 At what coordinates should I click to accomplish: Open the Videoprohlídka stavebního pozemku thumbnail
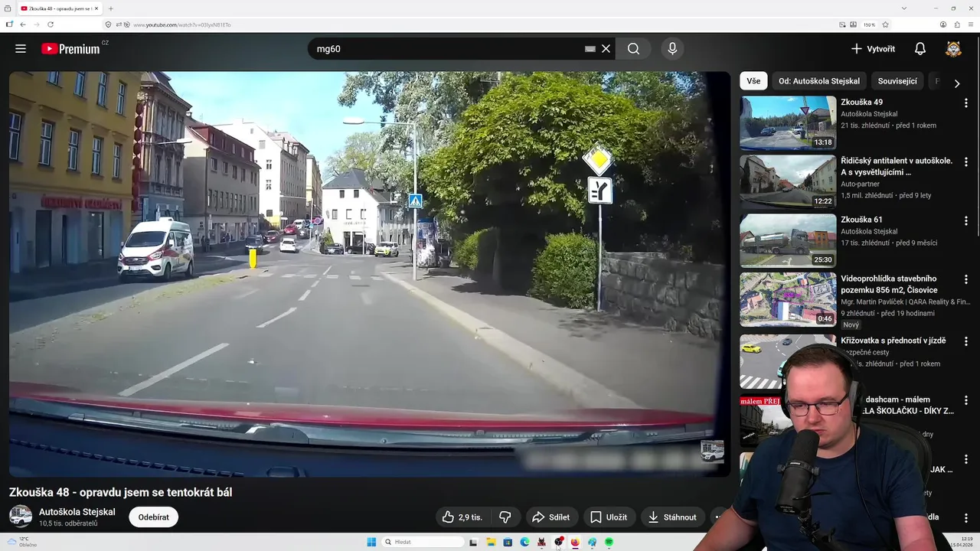tap(788, 299)
